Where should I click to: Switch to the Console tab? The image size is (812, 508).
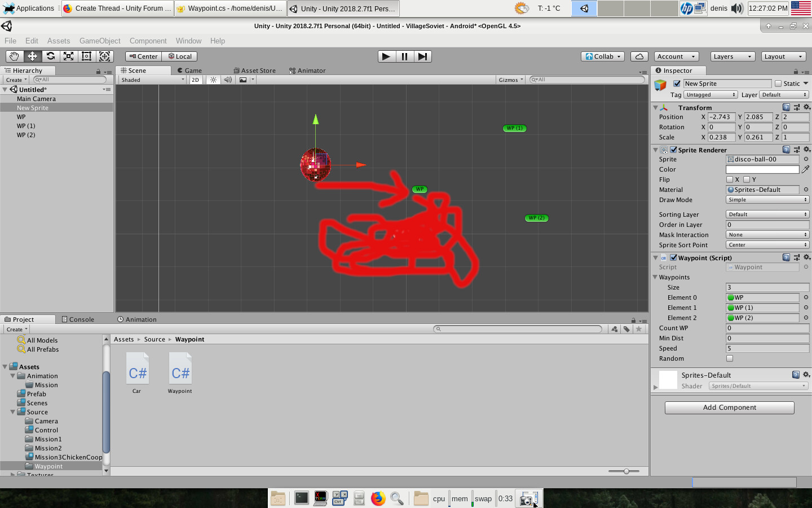78,319
